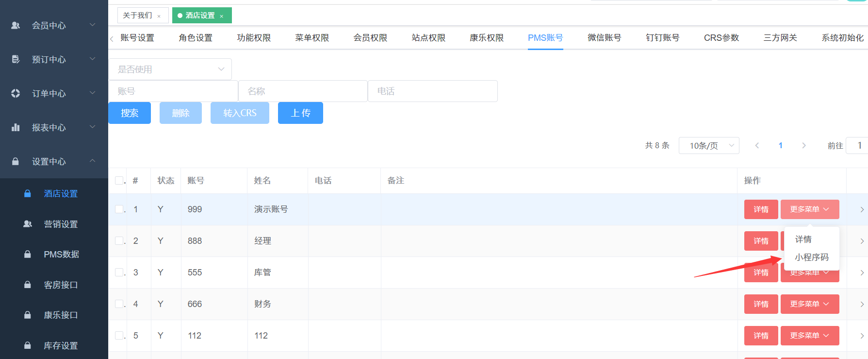Close the 关于我们 tab
This screenshot has width=868, height=359.
(159, 16)
